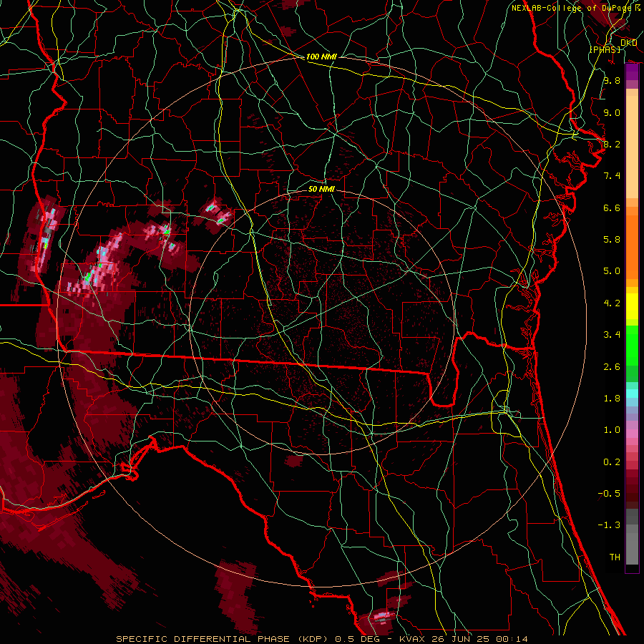Click the 5.8 value on the color scale
The height and width of the screenshot is (644, 644).
[612, 240]
